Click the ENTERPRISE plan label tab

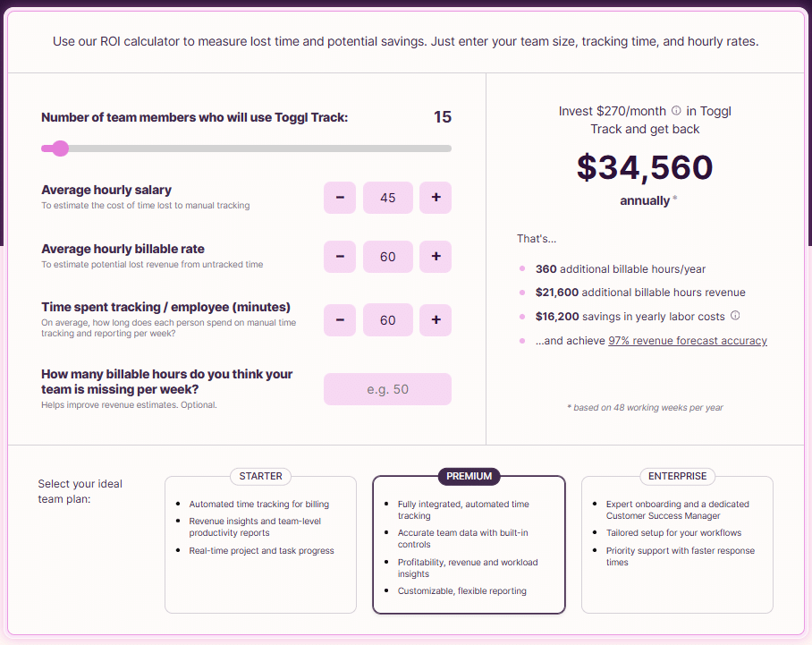click(677, 477)
